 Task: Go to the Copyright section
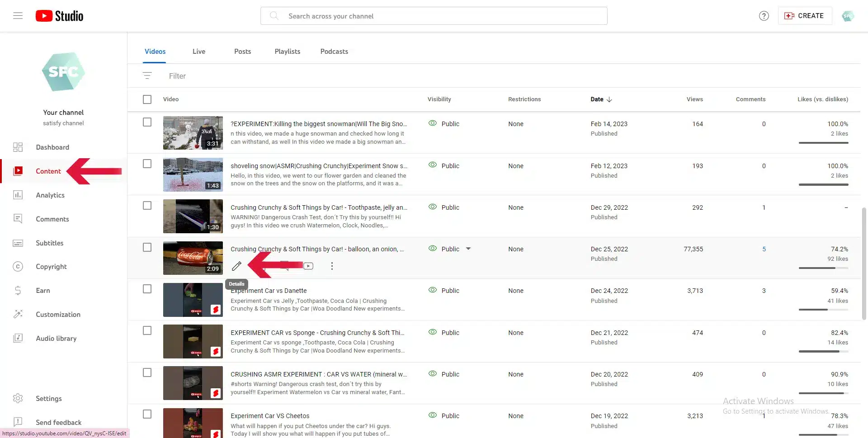51,267
